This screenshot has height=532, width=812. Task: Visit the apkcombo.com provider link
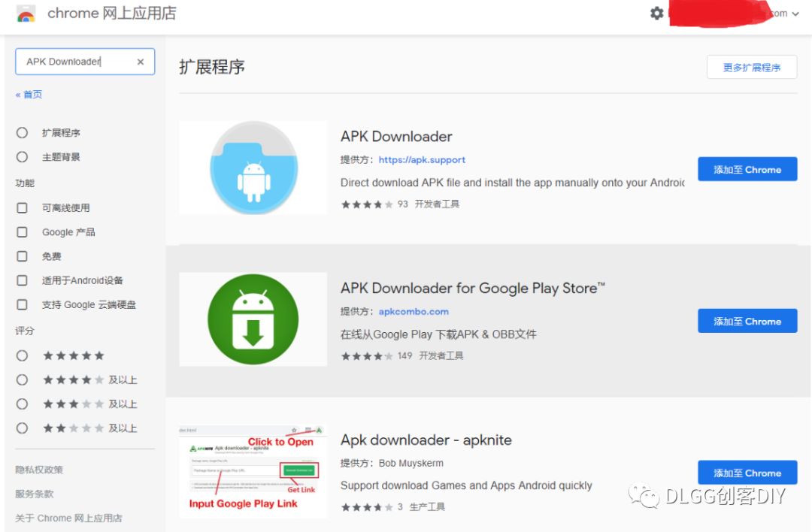(x=414, y=312)
